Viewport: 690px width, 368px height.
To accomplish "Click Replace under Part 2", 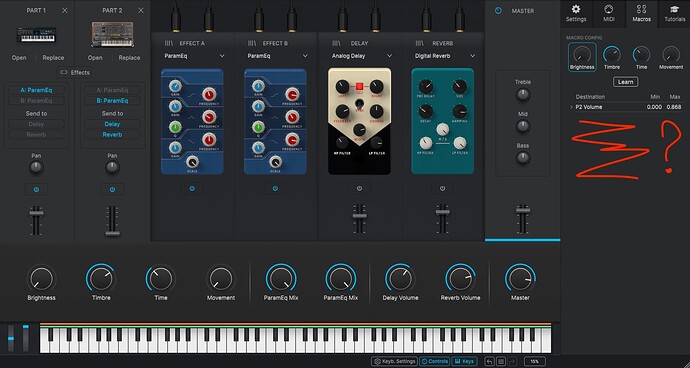I will [x=129, y=58].
